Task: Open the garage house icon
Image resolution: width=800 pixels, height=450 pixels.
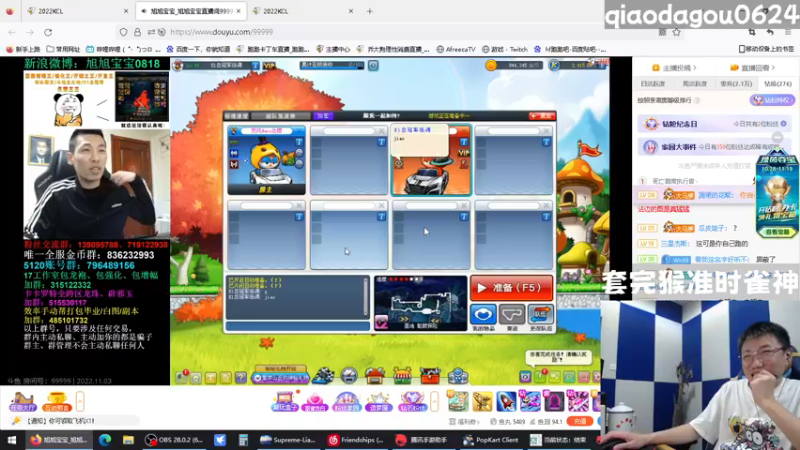Action: [375, 376]
